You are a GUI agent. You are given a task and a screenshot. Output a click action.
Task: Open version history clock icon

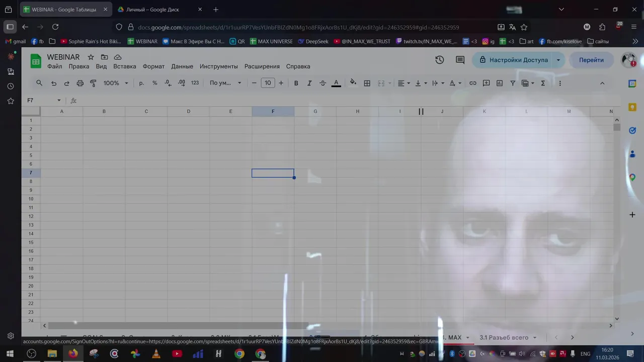(440, 60)
